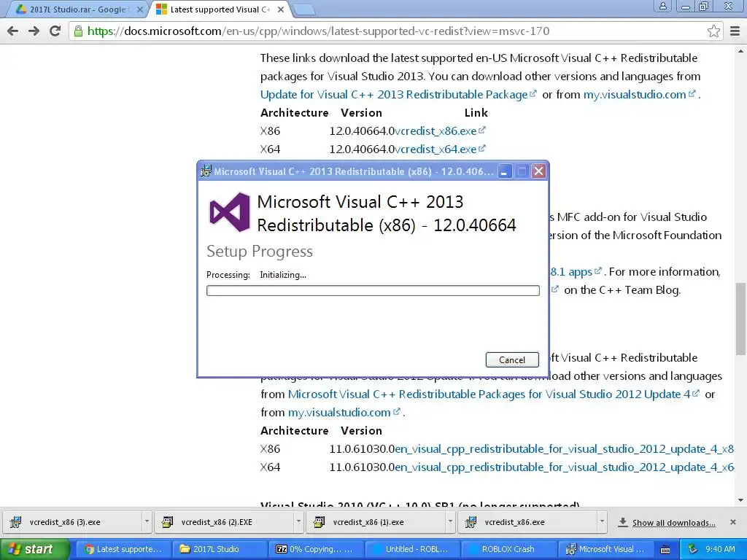The width and height of the screenshot is (747, 560).
Task: Click the vcredist_x86 (1).exe download icon
Action: 320,522
